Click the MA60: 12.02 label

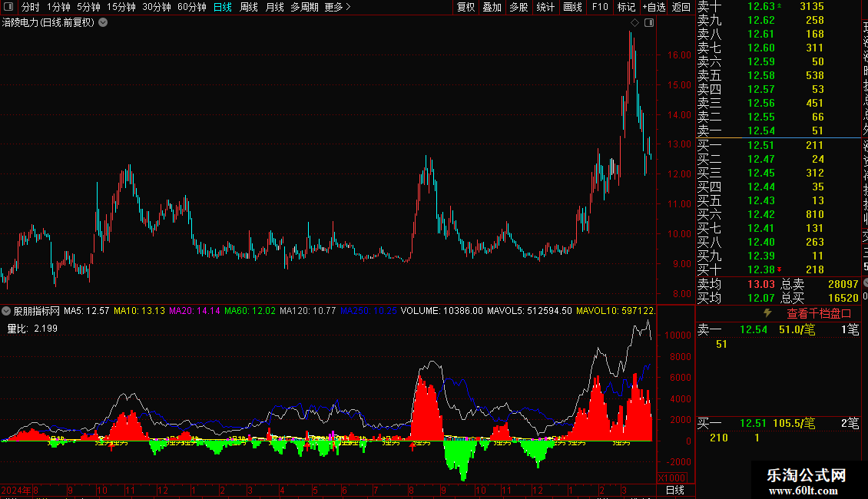click(x=250, y=311)
